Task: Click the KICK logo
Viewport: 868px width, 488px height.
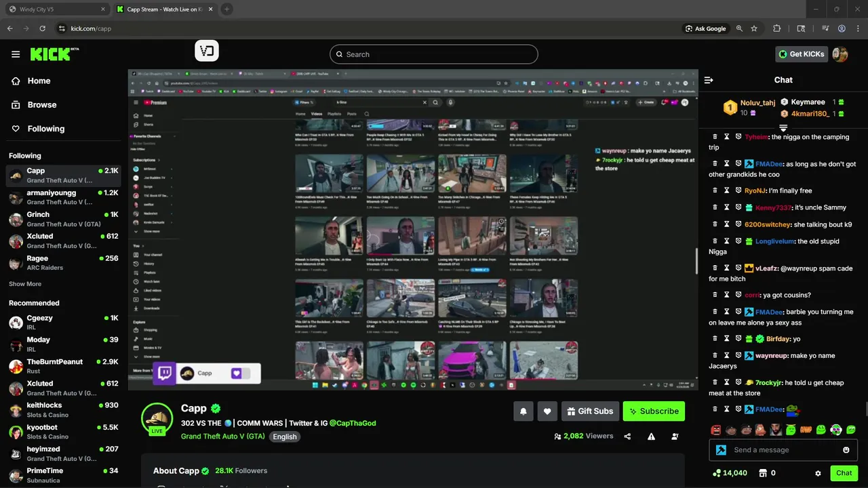Action: (x=54, y=54)
